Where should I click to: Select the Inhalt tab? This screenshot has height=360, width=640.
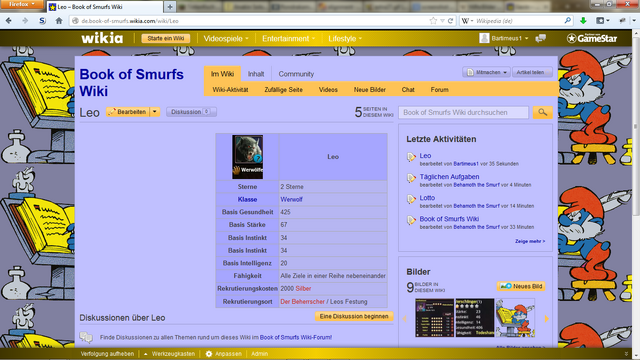pyautogui.click(x=256, y=74)
